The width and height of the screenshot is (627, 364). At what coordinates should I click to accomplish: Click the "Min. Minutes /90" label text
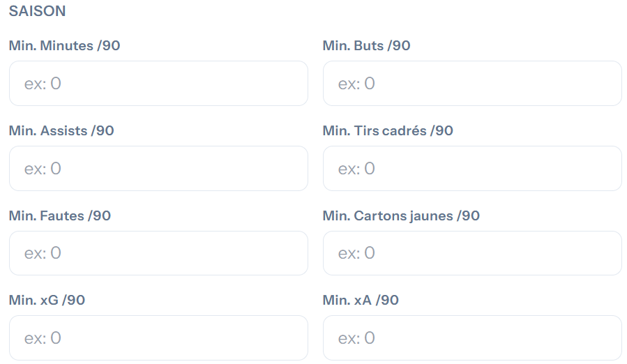(64, 46)
